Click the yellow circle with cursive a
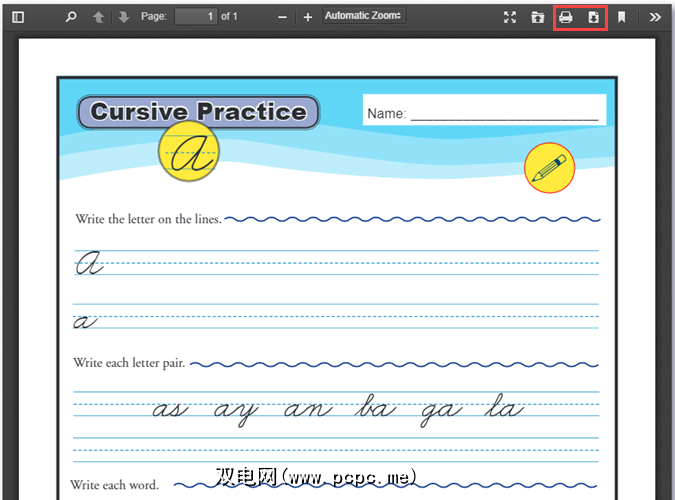This screenshot has width=675, height=500. 189,155
